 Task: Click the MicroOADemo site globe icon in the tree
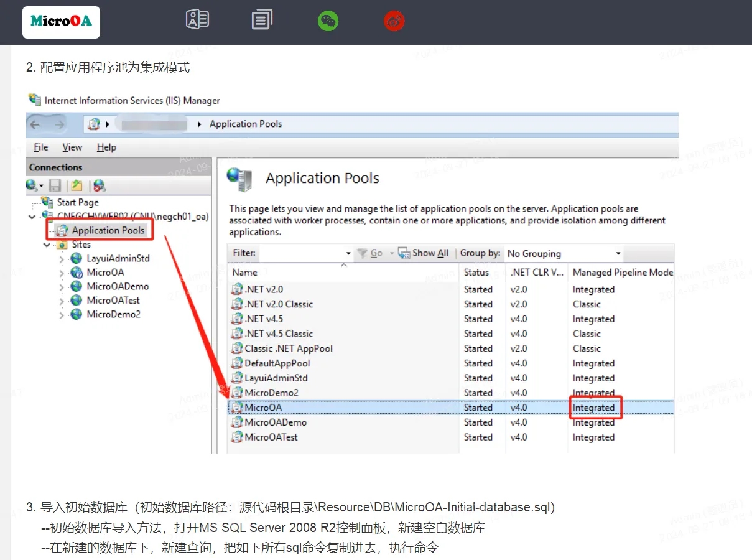[77, 286]
